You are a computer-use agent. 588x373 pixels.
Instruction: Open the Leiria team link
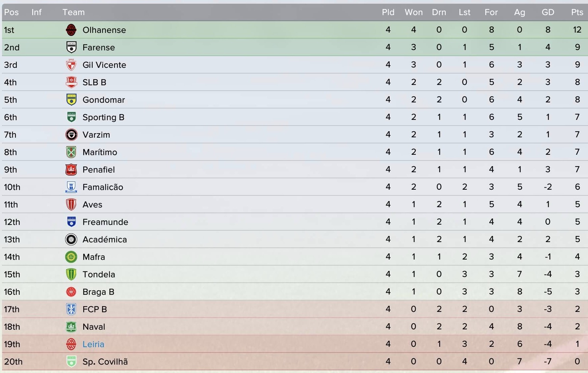tap(93, 344)
